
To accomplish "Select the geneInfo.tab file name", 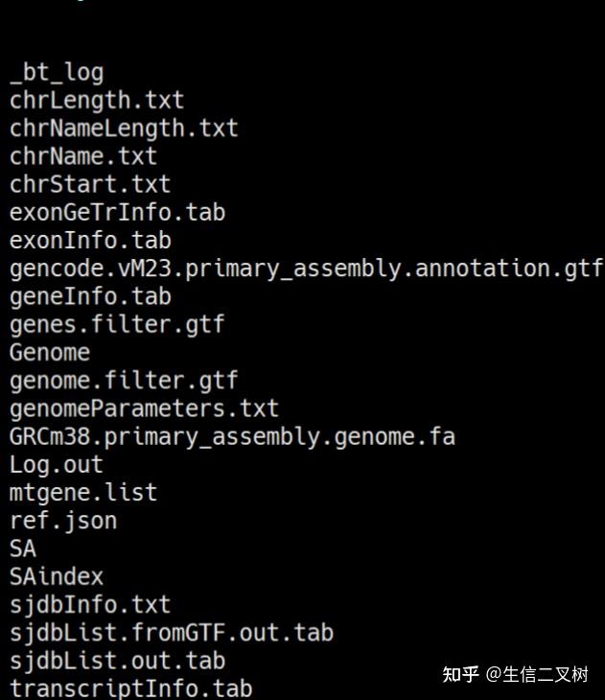I will point(90,295).
